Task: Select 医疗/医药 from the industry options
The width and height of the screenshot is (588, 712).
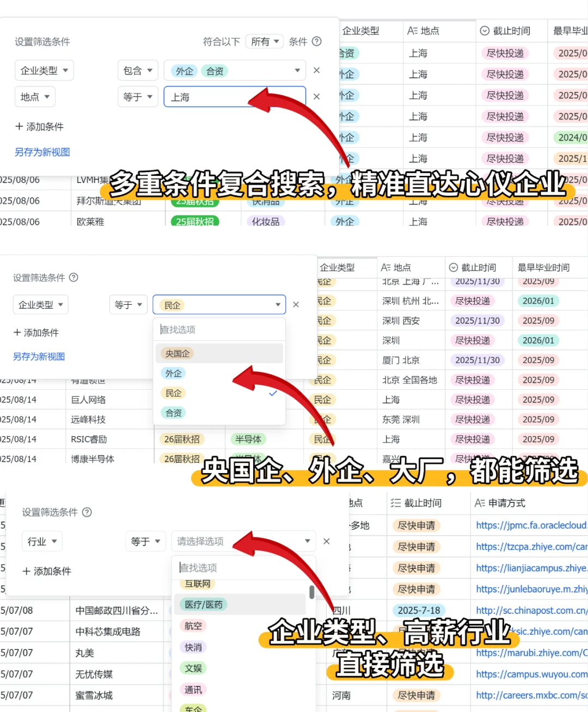Action: 203,604
